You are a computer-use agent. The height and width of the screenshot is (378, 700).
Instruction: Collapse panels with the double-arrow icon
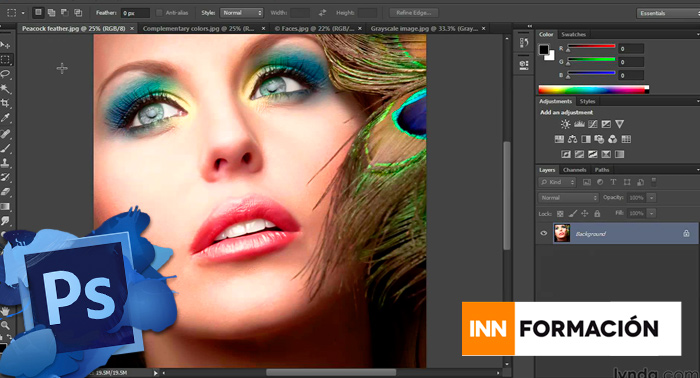[529, 26]
